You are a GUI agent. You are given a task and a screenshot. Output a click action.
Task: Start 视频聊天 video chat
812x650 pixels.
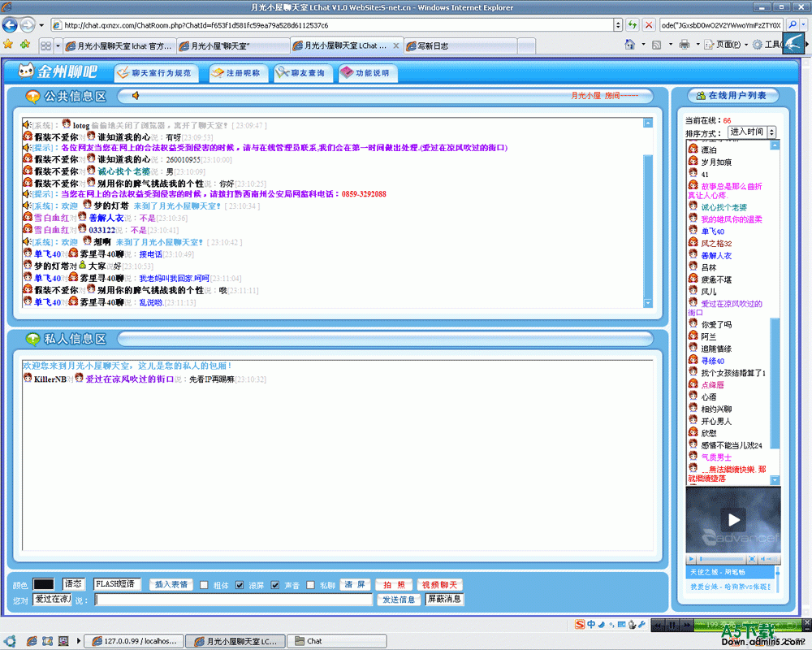pos(438,584)
